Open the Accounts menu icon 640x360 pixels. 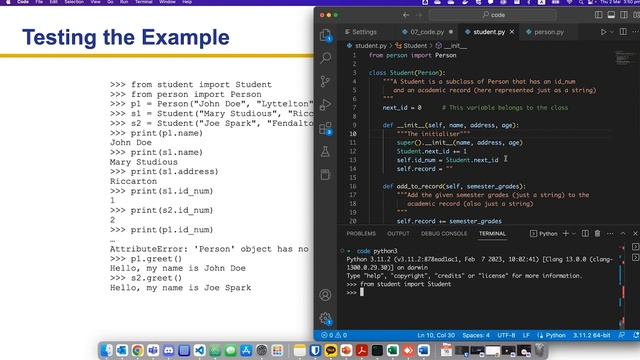click(x=325, y=295)
